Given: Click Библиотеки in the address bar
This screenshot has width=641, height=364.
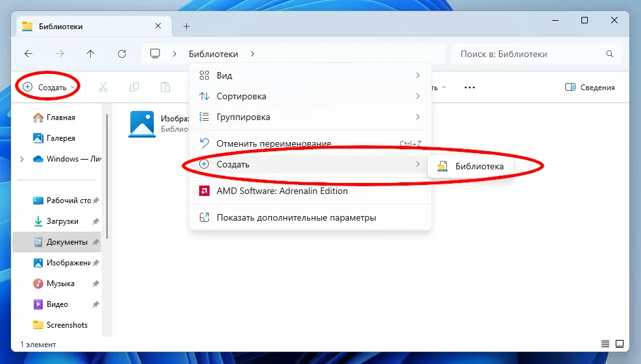Looking at the screenshot, I should click(x=213, y=54).
